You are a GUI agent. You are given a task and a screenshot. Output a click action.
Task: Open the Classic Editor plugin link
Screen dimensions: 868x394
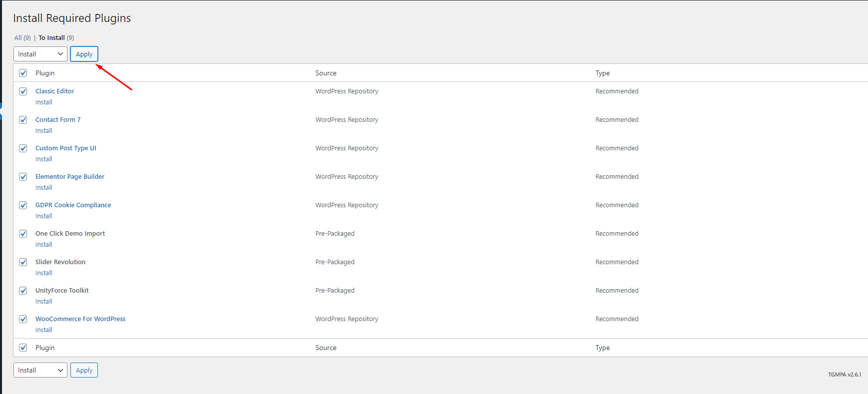coord(55,91)
